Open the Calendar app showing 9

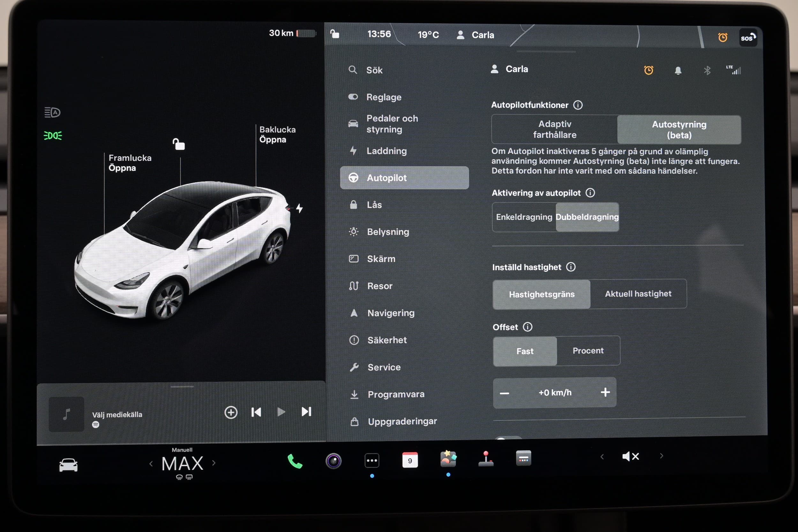pyautogui.click(x=410, y=460)
